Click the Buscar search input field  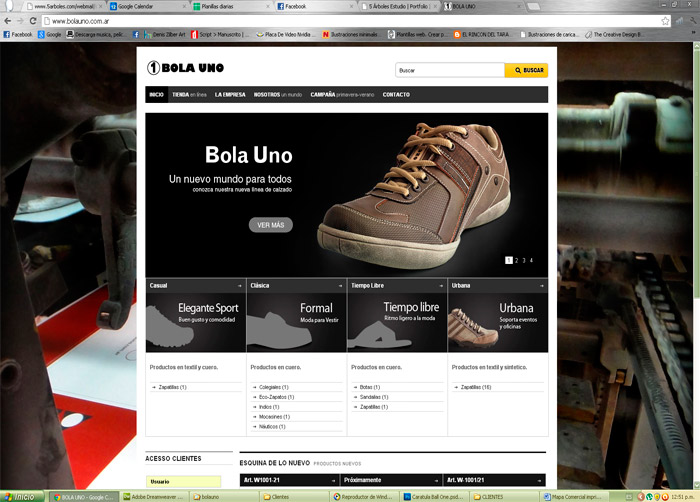(450, 71)
